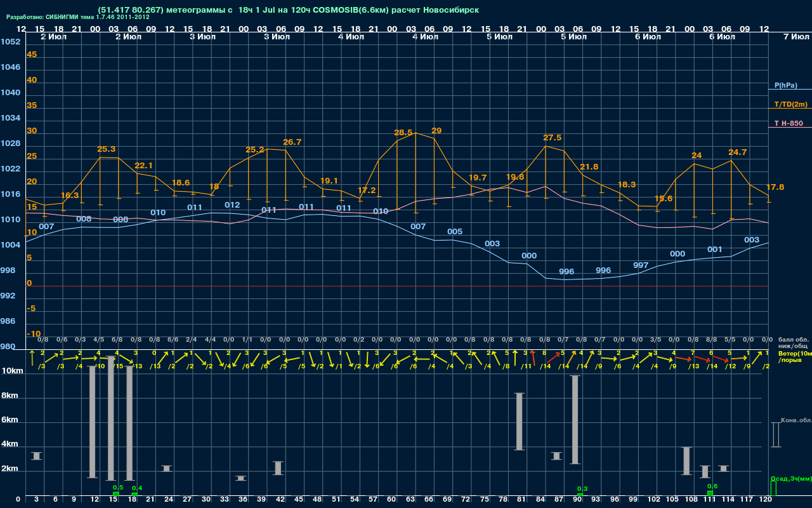The image size is (812, 508).
Task: Click the 17.2 temperature label
Action: click(367, 190)
